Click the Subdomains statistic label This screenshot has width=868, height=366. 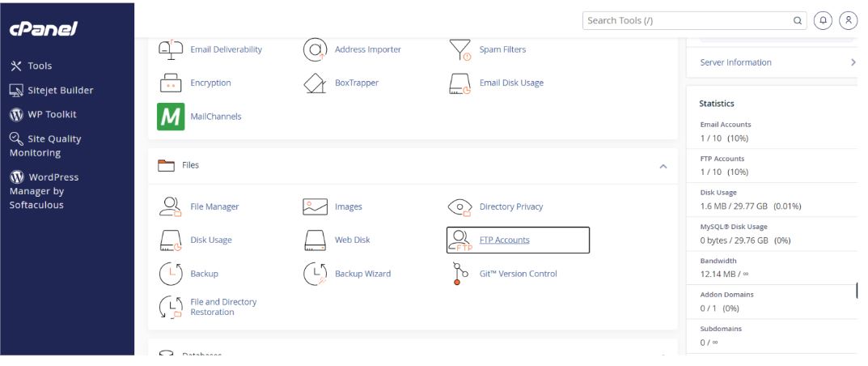(721, 329)
